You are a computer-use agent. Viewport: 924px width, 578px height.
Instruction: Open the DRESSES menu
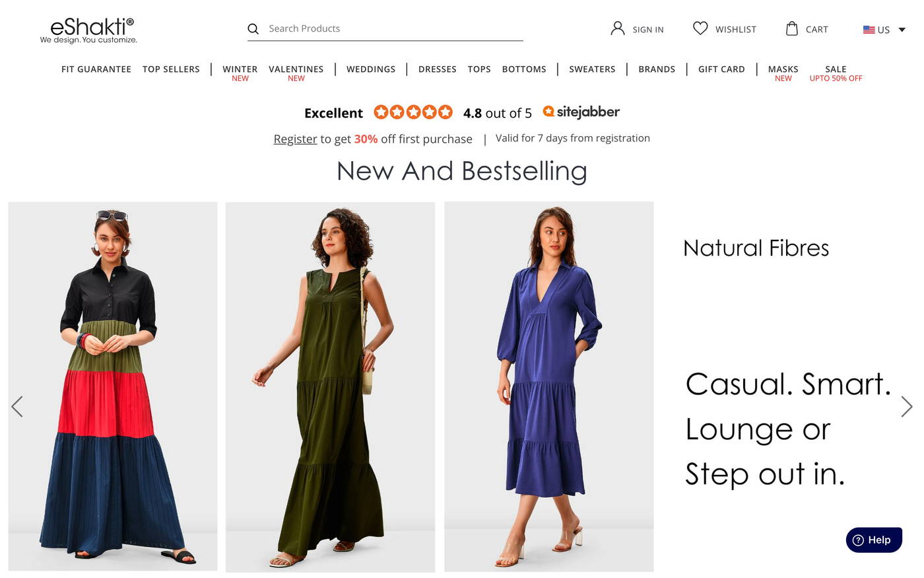coord(437,69)
